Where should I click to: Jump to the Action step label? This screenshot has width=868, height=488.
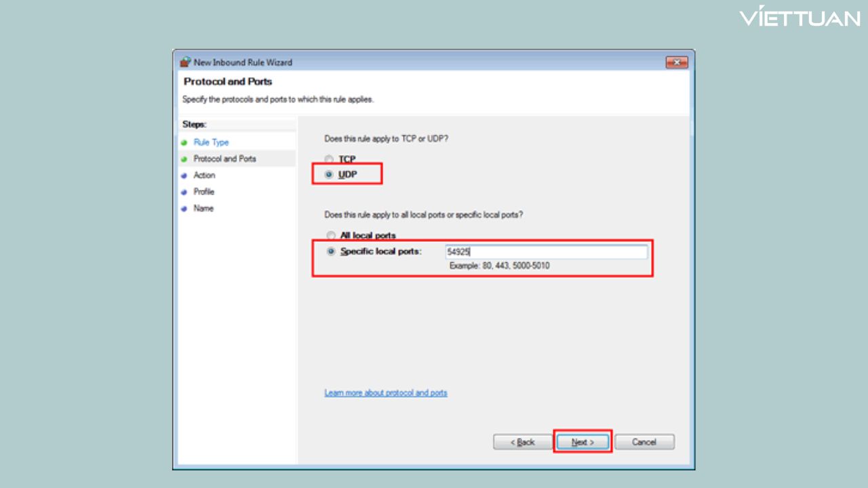click(x=204, y=176)
